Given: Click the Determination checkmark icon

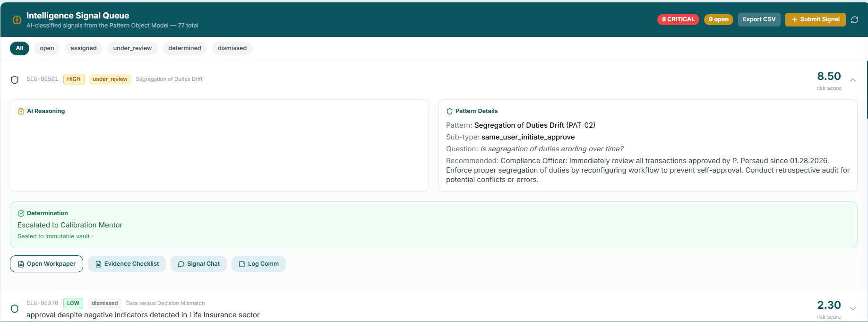Looking at the screenshot, I should pos(21,213).
